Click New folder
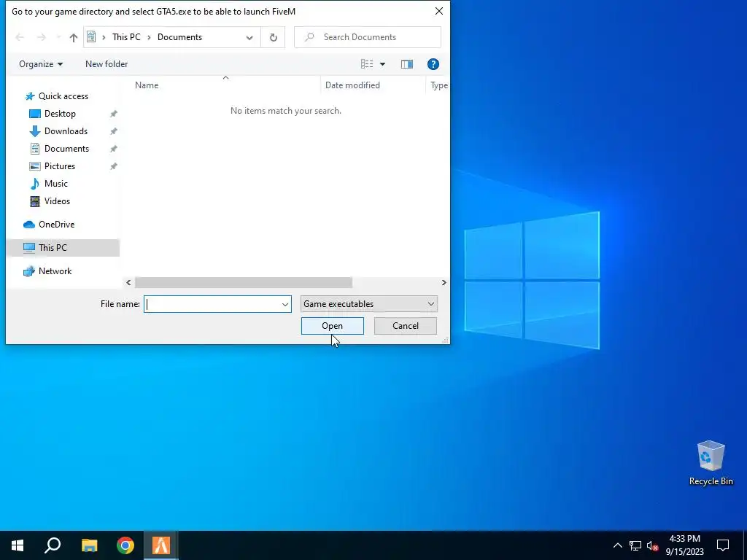The image size is (747, 560). tap(107, 64)
